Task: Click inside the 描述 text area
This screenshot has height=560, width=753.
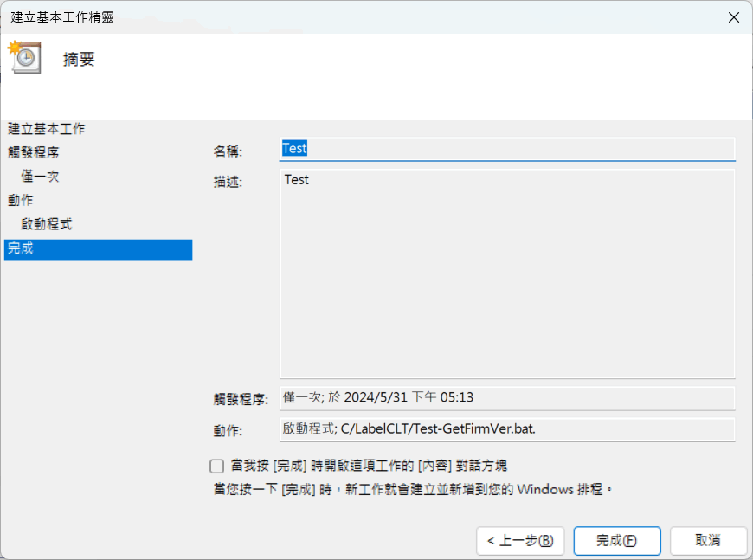Action: point(507,273)
